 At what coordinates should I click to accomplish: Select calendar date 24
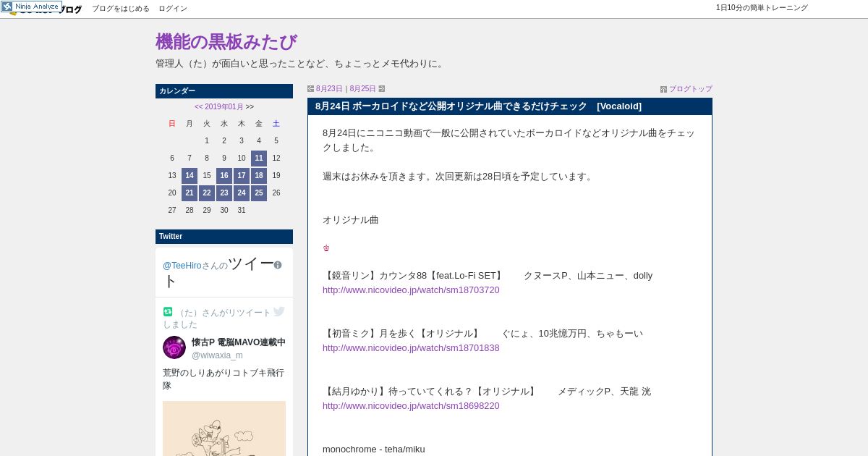(242, 193)
